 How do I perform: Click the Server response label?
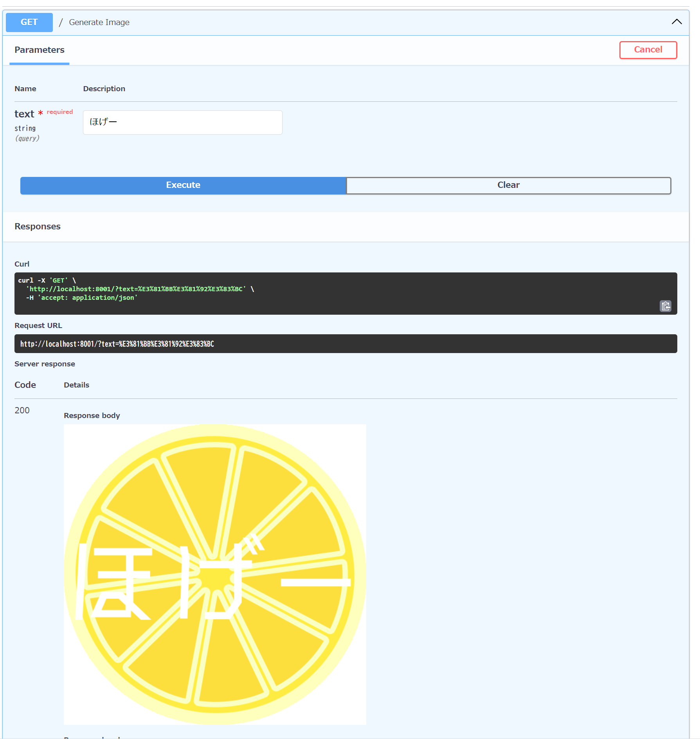(45, 364)
